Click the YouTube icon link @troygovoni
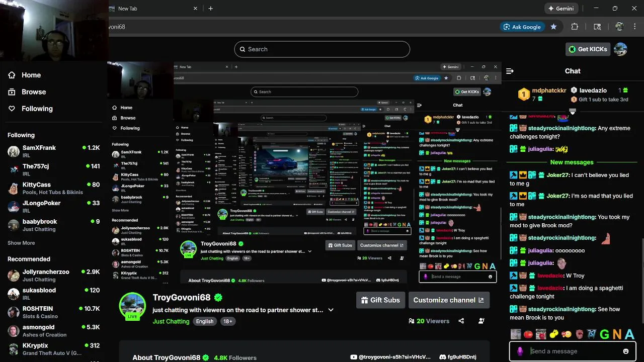The image size is (644, 362). (x=354, y=357)
